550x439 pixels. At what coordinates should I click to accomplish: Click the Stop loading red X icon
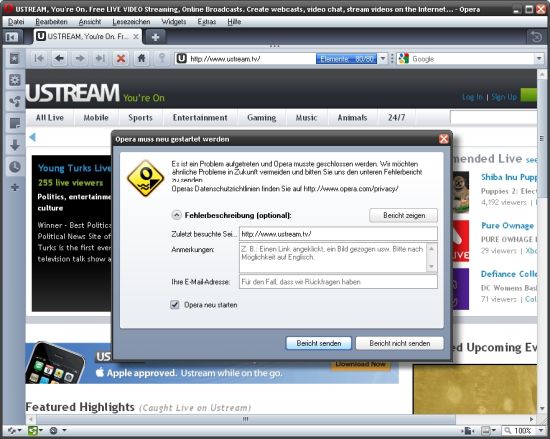coord(121,59)
